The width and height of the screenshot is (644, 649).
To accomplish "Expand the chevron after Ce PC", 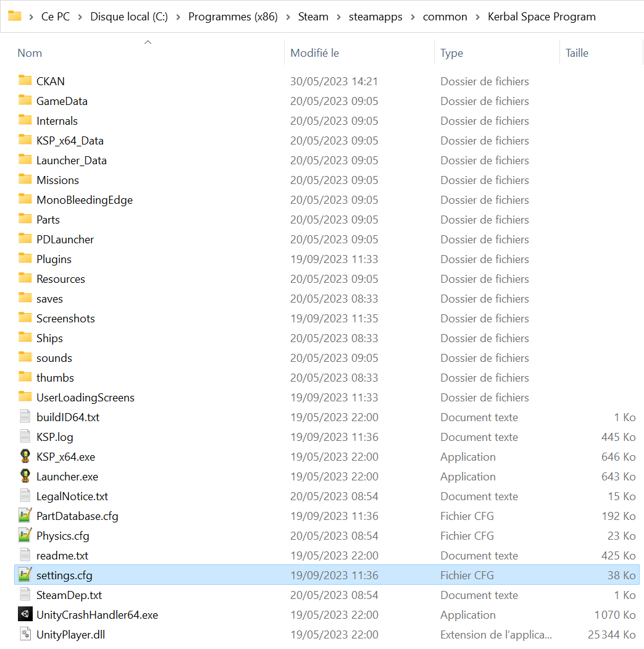I will point(80,17).
